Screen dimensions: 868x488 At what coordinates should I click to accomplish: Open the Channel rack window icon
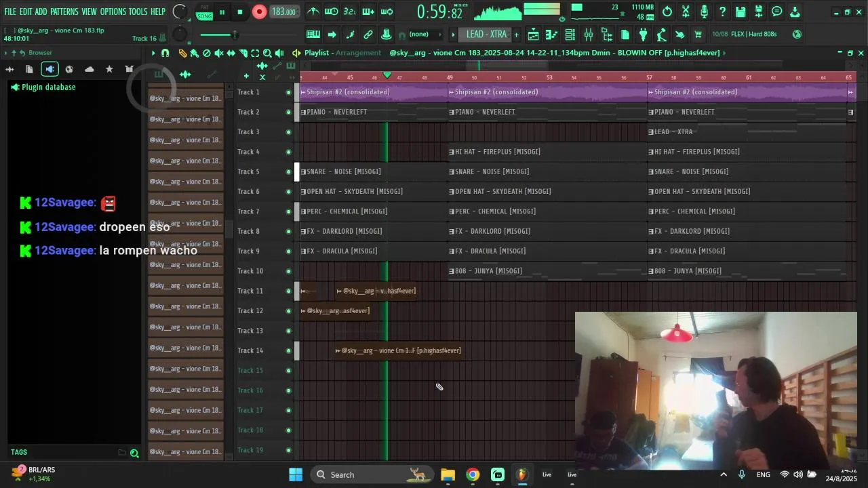click(570, 35)
